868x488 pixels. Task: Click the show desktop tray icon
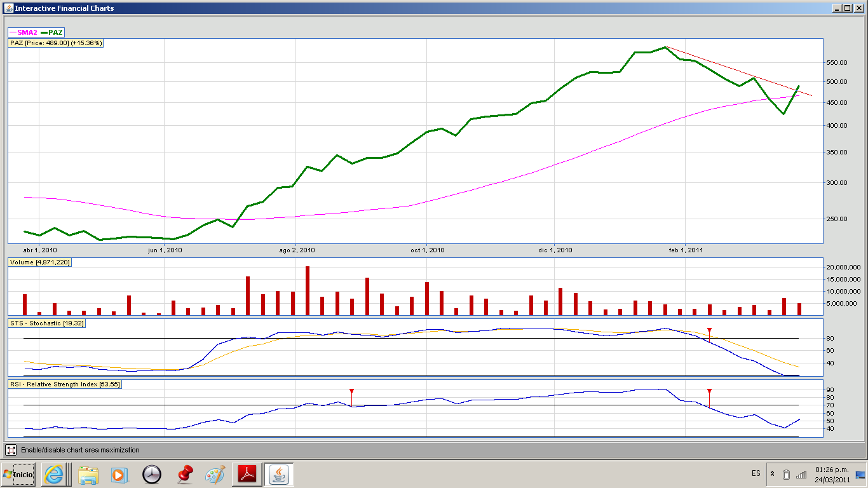(860, 474)
